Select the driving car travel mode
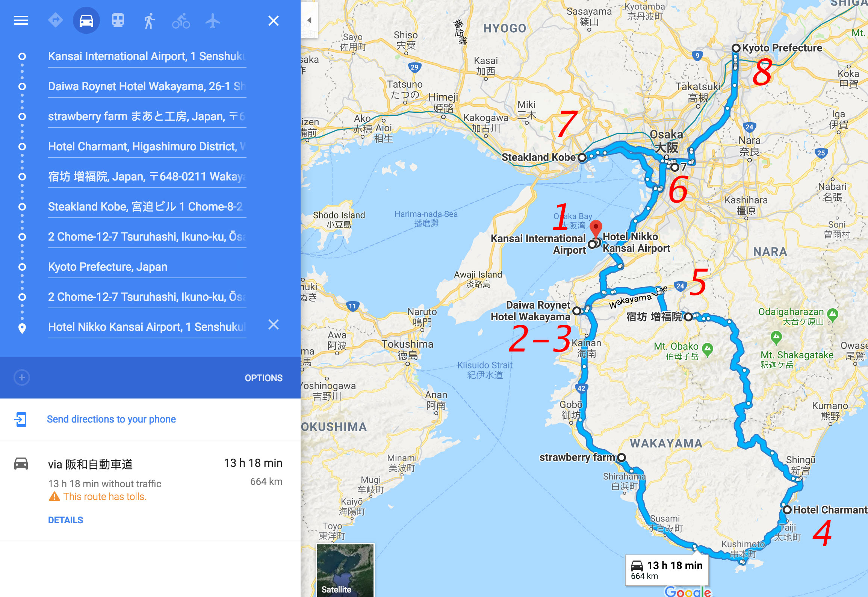Viewport: 868px width, 597px height. (86, 20)
